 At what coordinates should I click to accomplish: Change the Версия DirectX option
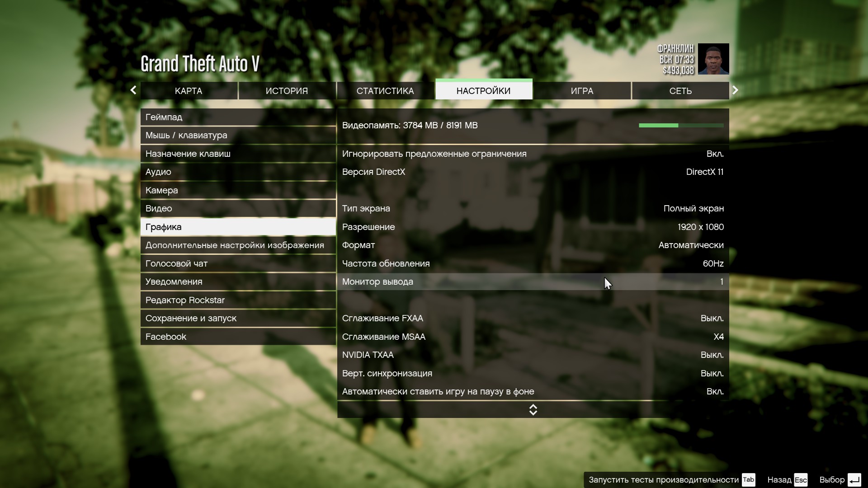click(533, 172)
